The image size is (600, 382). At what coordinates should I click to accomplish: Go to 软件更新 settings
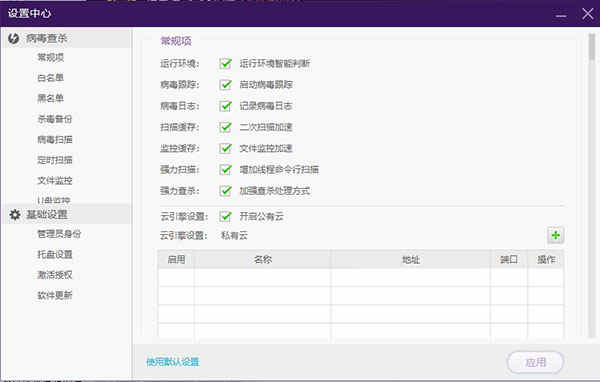(x=55, y=295)
